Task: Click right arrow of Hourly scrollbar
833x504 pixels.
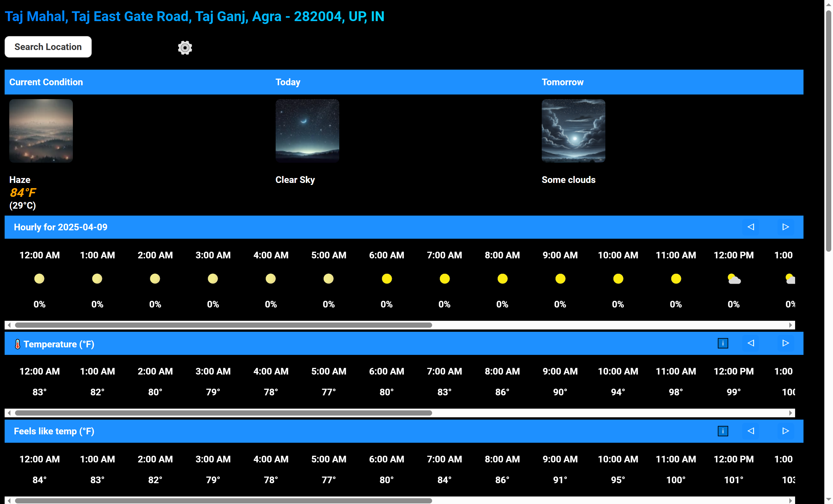Action: (790, 325)
